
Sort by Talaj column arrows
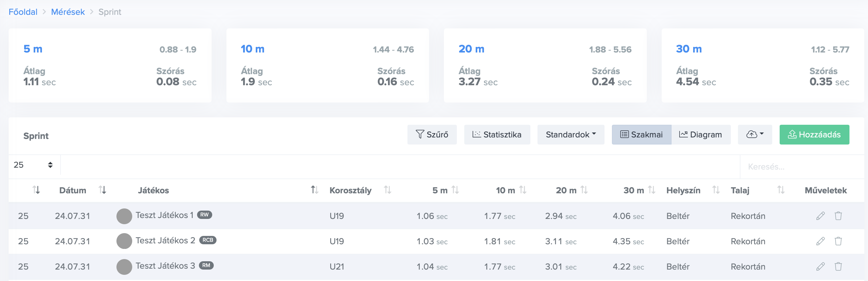click(781, 190)
